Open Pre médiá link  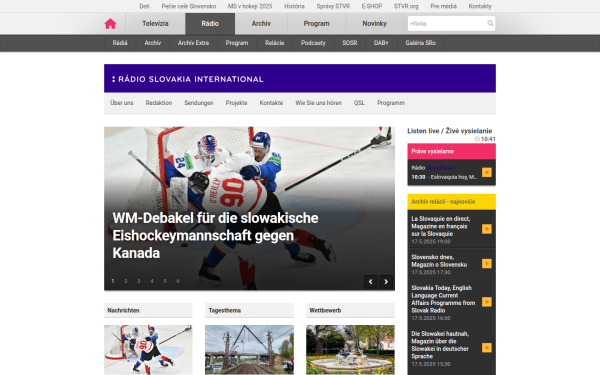click(x=443, y=6)
